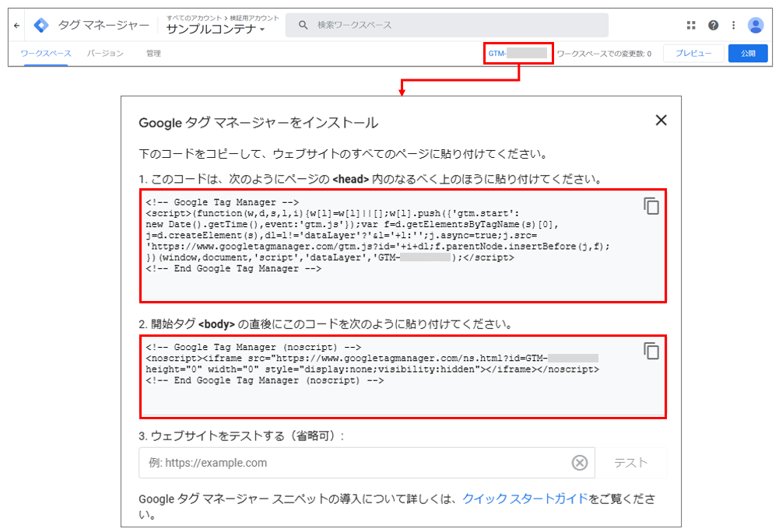
Task: Switch to the バージョン tab
Action: coord(105,54)
